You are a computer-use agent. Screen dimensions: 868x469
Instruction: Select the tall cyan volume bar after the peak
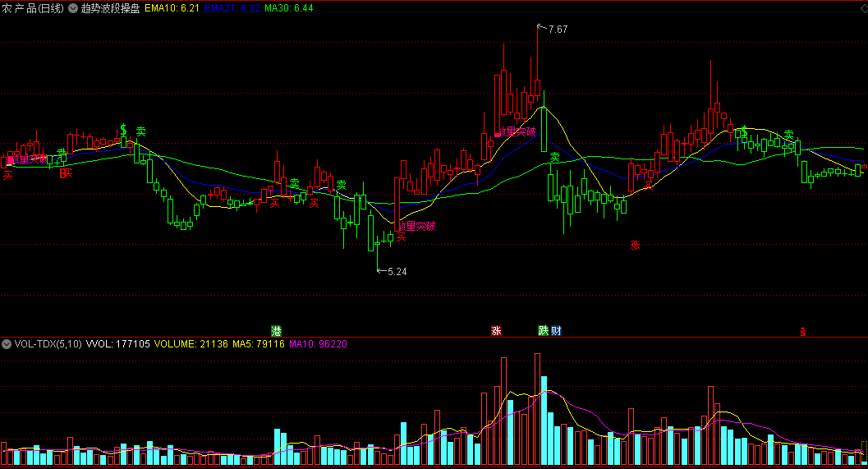(x=544, y=421)
